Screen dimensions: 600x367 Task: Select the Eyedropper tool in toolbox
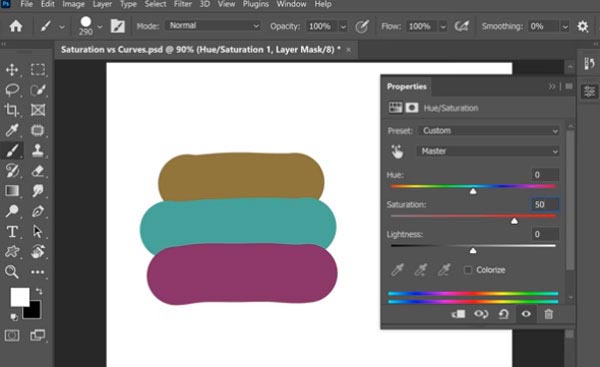12,130
